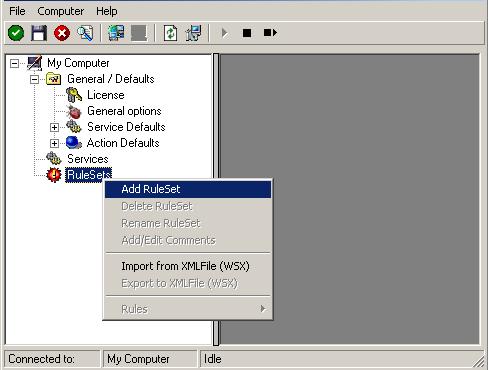Open the File menu
The image size is (488, 370).
[17, 11]
